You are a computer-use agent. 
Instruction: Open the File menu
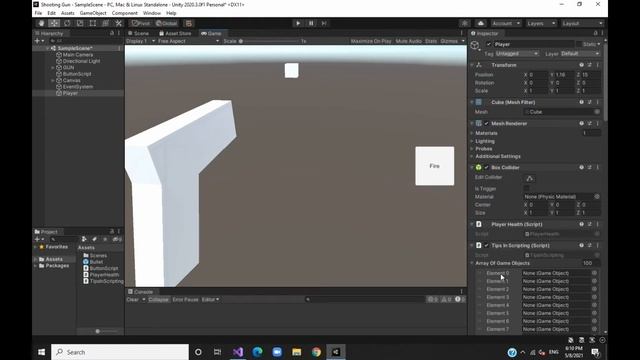[38, 13]
